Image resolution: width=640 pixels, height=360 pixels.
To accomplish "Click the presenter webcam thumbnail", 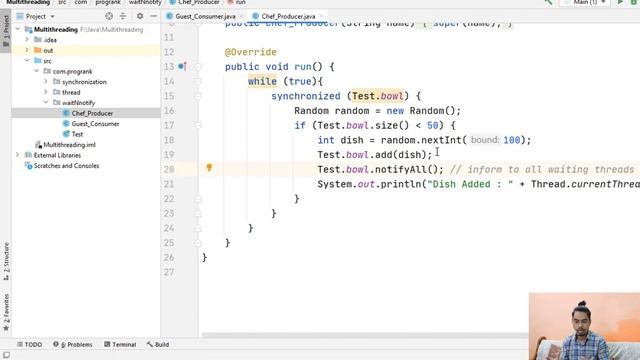I will pyautogui.click(x=584, y=326).
